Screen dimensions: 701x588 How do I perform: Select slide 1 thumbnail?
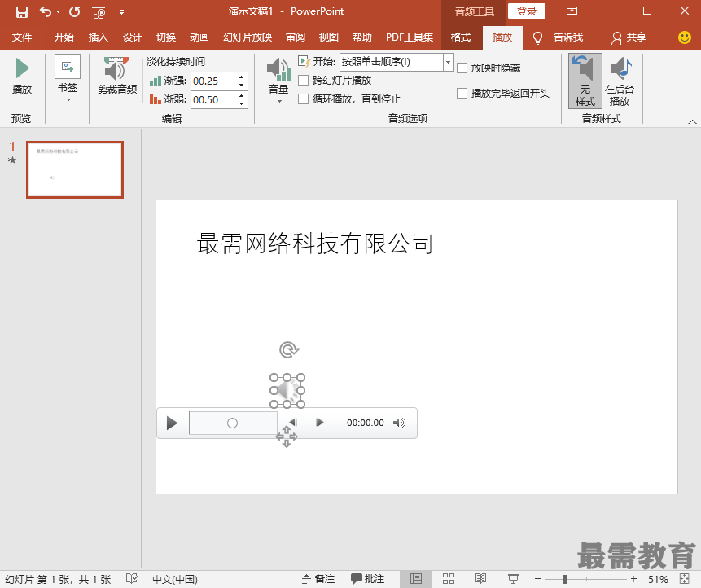click(75, 169)
